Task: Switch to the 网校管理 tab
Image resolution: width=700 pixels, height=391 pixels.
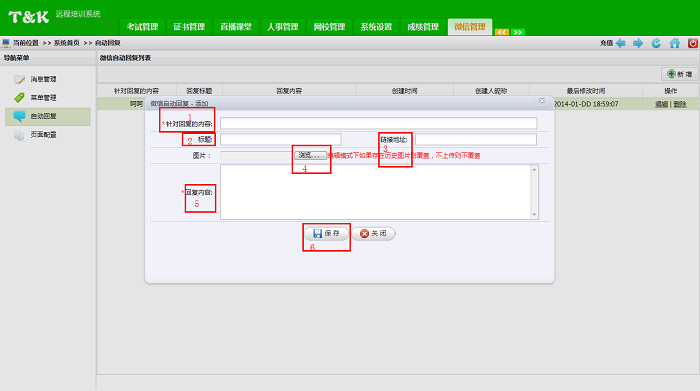Action: coord(329,27)
